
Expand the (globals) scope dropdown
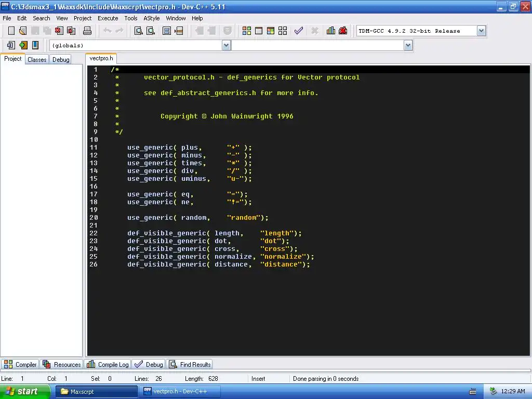pyautogui.click(x=227, y=45)
